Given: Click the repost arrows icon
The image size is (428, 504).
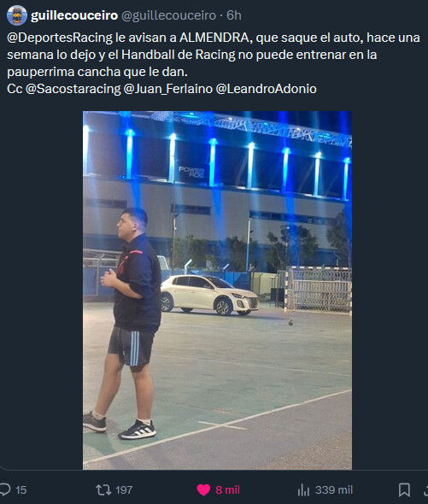Looking at the screenshot, I should (103, 489).
